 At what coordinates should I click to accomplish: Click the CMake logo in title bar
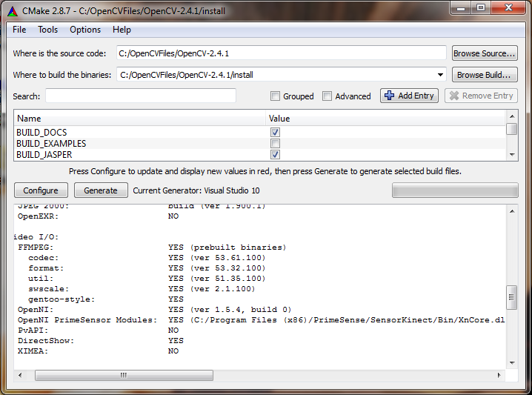pos(13,11)
